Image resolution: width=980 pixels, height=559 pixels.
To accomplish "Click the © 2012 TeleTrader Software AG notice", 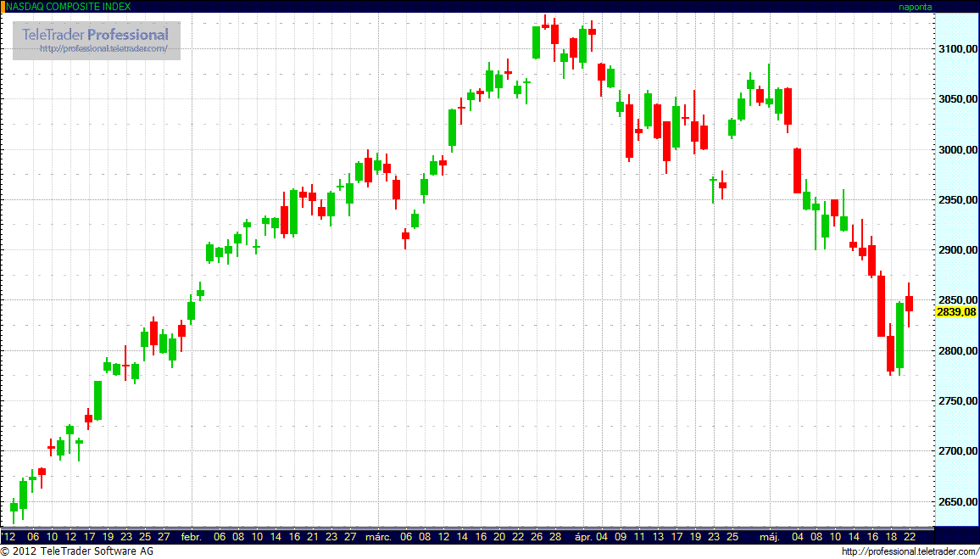I will 77,551.
